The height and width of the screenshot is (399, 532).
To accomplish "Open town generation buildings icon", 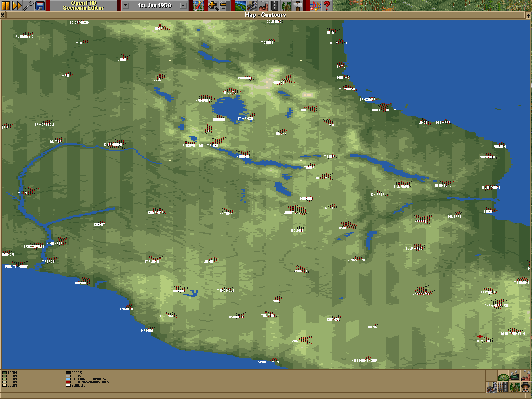I will (252, 5).
